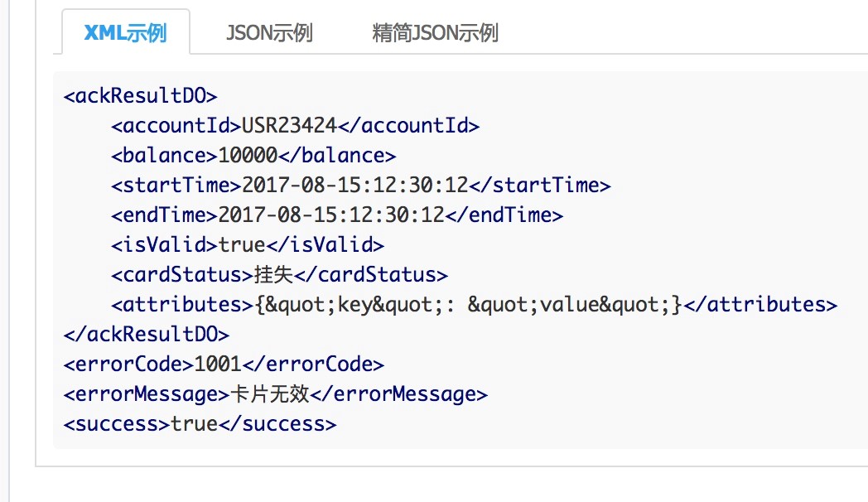Click the USR23424 account ID value
Screen dimensions: 868x502
coord(289,126)
